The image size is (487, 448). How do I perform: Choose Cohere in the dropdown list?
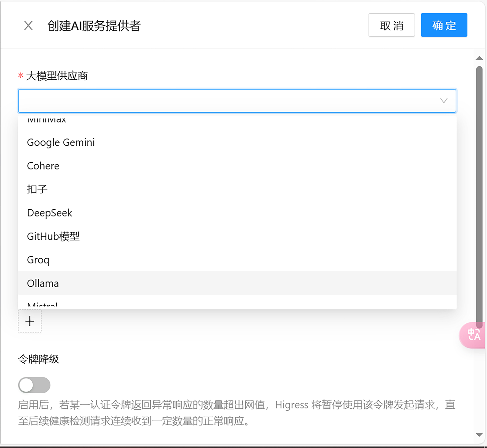pos(43,166)
